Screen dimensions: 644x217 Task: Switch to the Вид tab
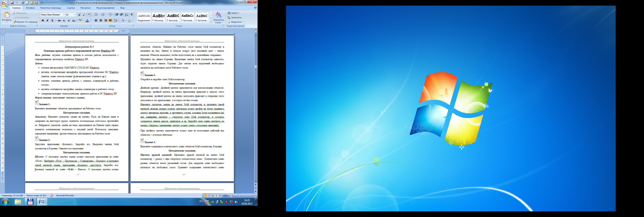(122, 8)
